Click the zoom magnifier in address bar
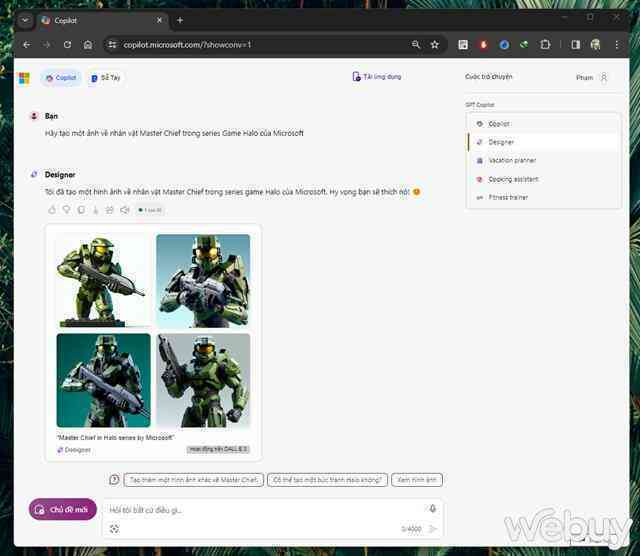640x556 pixels. coord(416,44)
